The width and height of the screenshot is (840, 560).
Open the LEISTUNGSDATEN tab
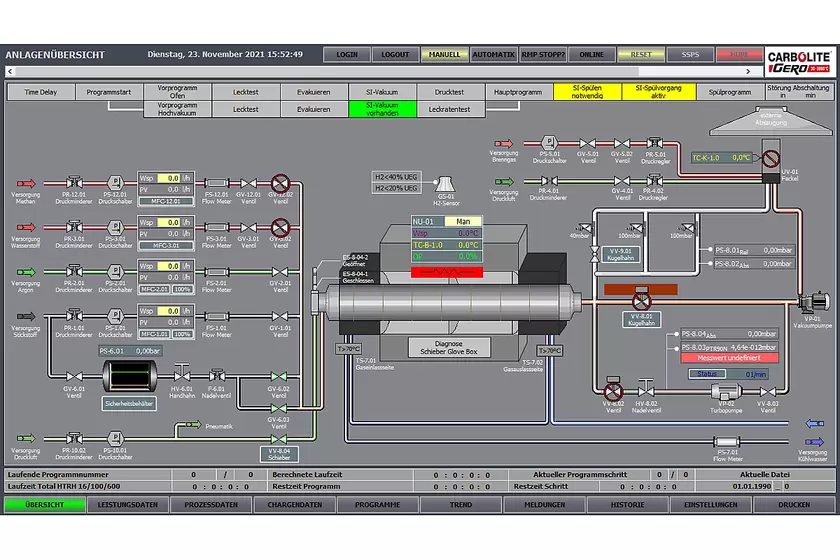tap(128, 505)
